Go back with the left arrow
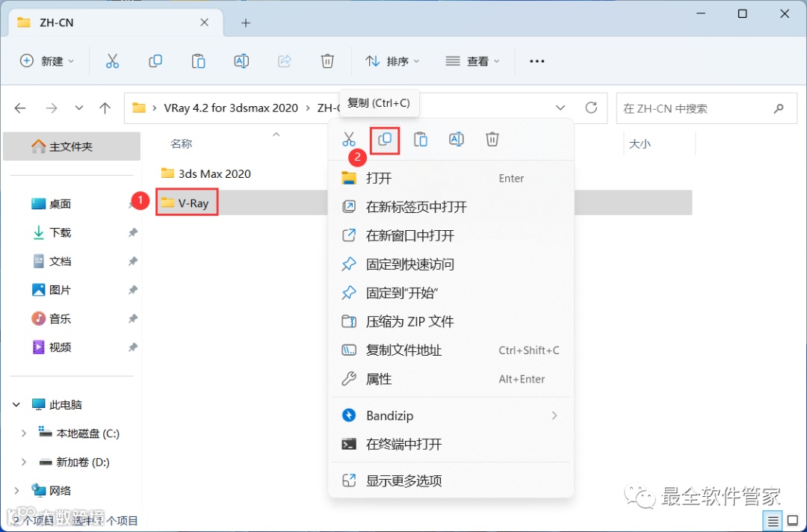The image size is (807, 532). 20,108
